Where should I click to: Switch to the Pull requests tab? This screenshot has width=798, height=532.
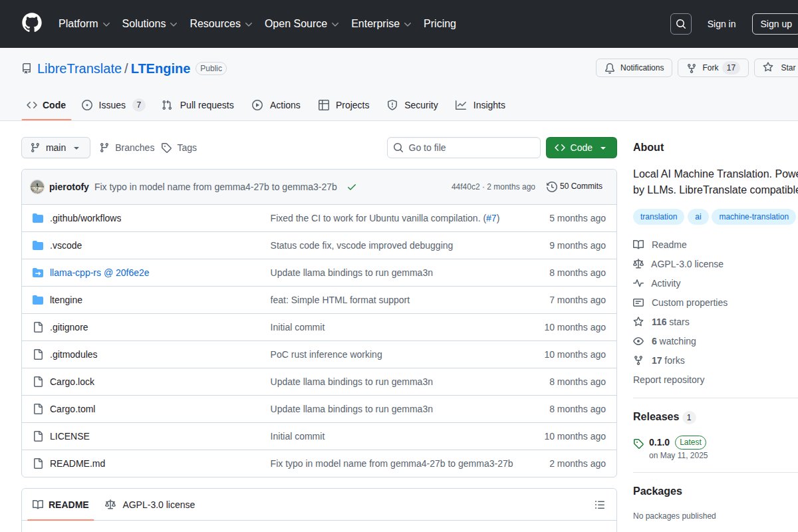(x=198, y=105)
